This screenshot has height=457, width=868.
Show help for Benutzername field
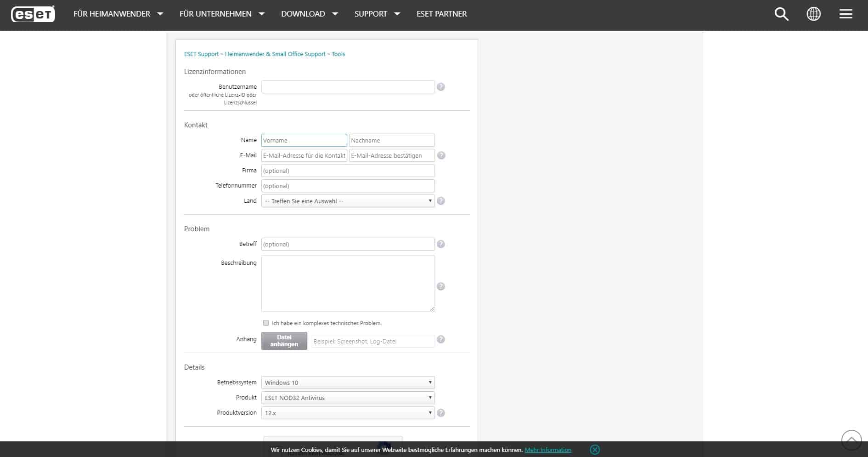click(x=440, y=87)
